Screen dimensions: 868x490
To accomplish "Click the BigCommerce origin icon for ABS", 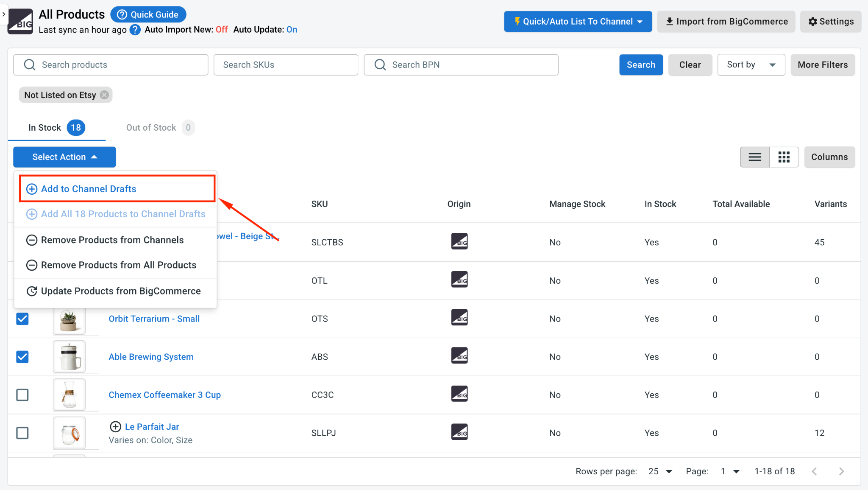I will coord(459,356).
